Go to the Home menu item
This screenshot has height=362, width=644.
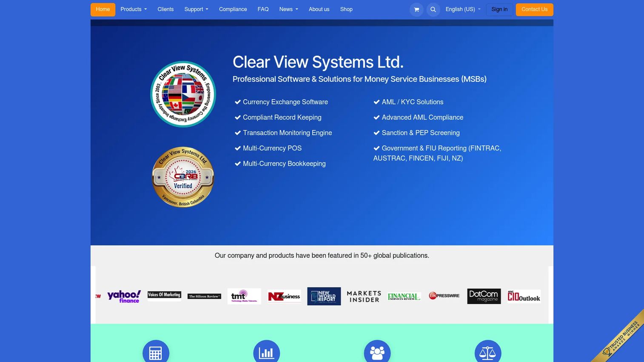(x=103, y=9)
